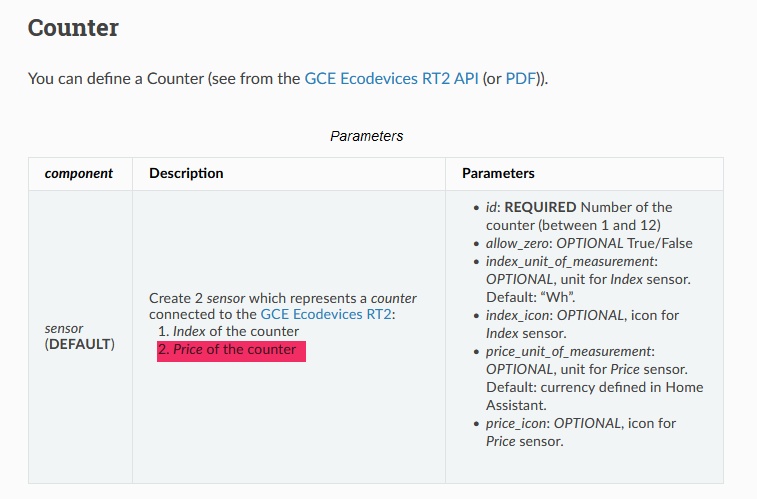Image resolution: width=757 pixels, height=499 pixels.
Task: Click the index_icon parameter entry
Action: click(x=581, y=315)
